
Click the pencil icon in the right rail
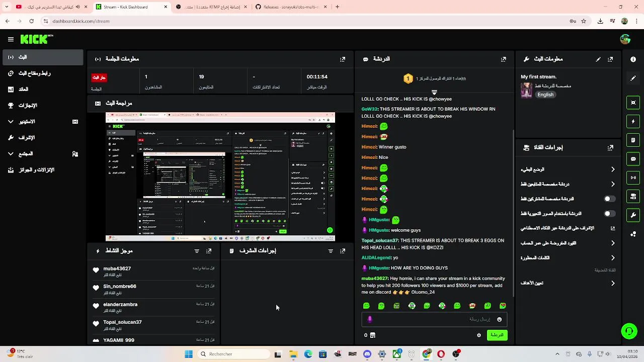pos(633,78)
